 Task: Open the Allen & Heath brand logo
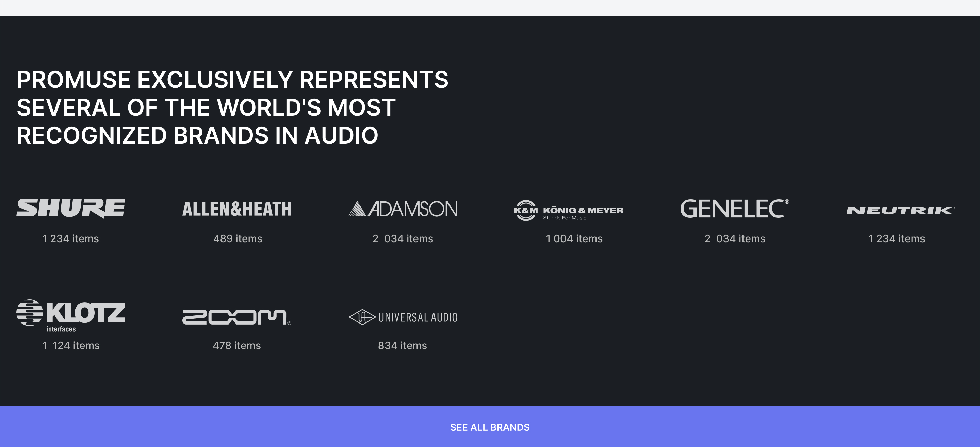click(237, 209)
